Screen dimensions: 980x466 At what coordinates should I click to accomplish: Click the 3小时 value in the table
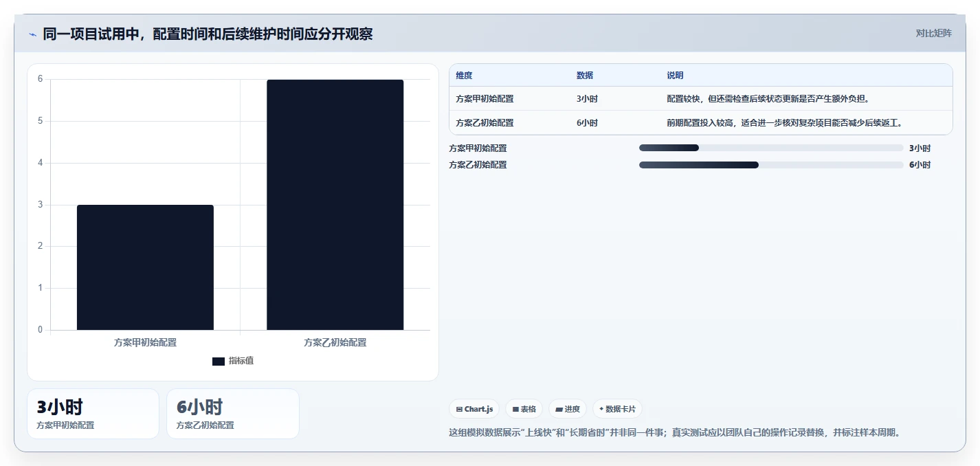click(x=587, y=99)
